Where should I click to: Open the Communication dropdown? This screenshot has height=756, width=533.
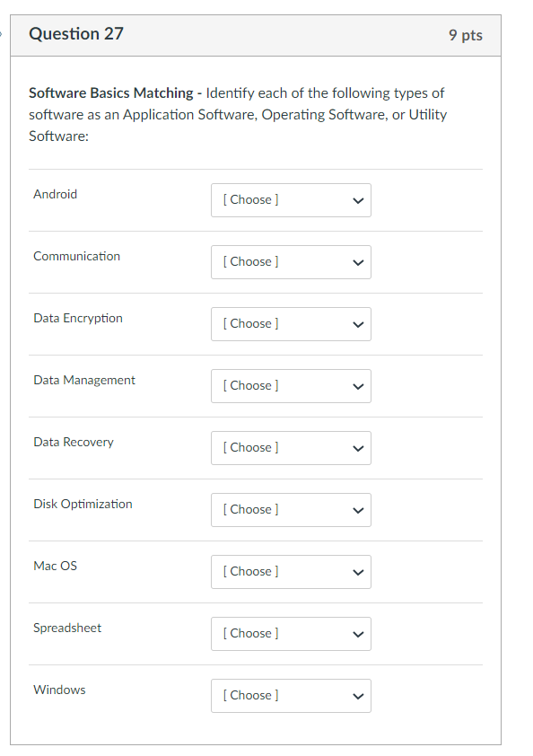[291, 261]
